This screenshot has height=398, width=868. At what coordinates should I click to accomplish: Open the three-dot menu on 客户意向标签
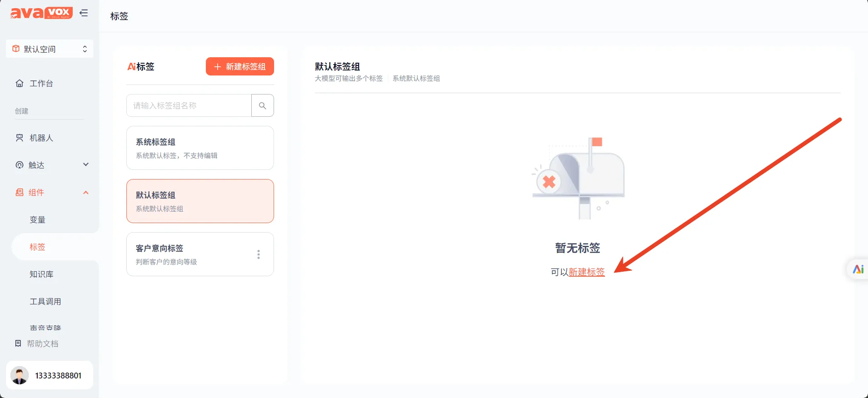point(259,254)
